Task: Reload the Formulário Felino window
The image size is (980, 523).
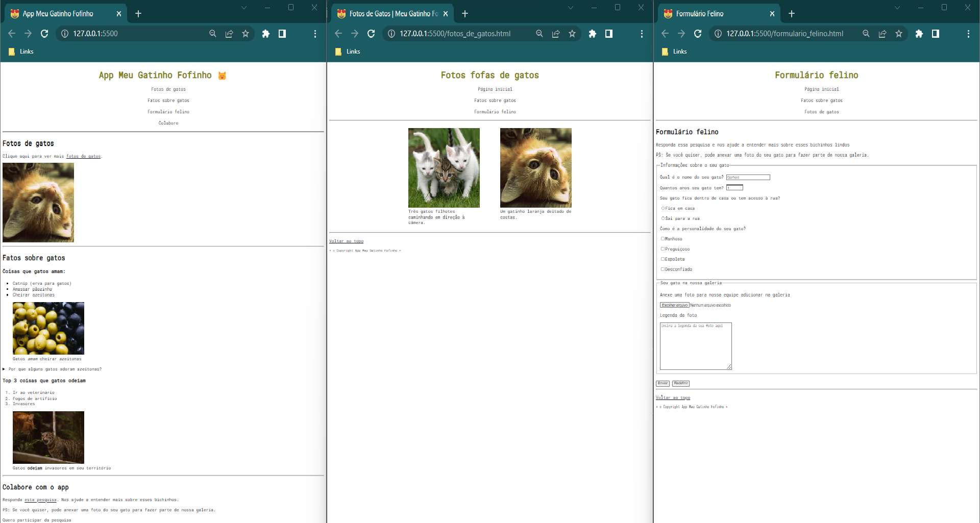Action: tap(698, 34)
